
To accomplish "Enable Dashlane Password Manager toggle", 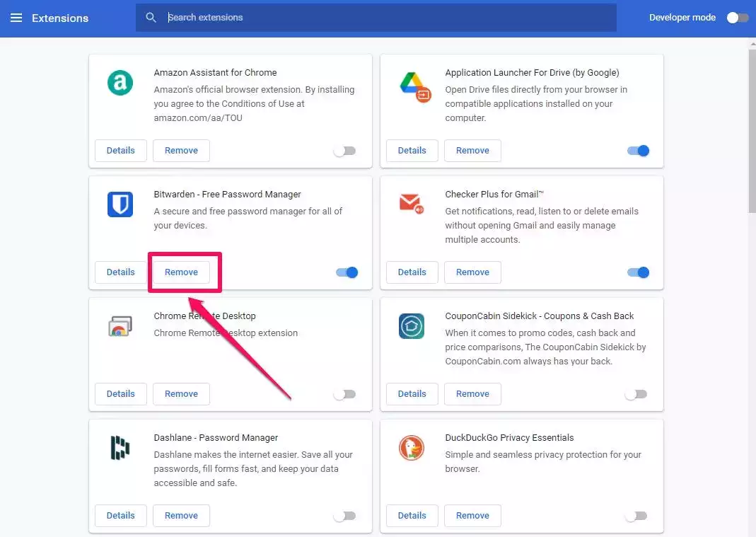I will [x=344, y=516].
